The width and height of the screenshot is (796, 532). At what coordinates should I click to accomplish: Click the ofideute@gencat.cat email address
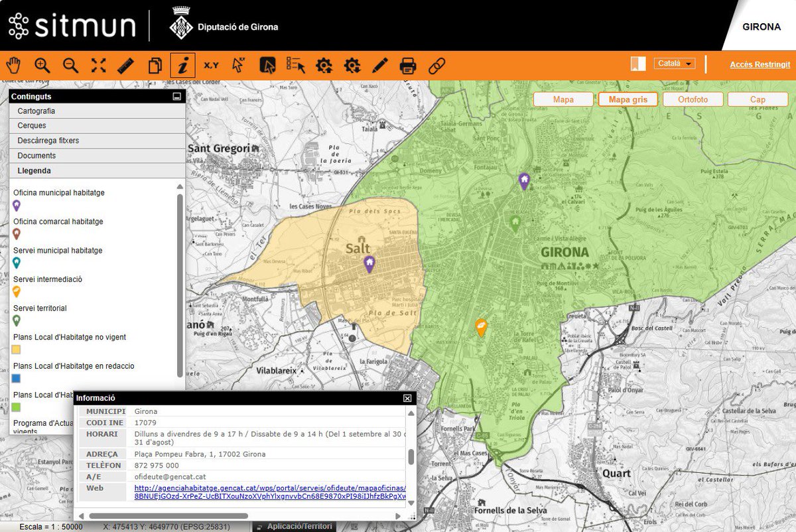pos(170,476)
